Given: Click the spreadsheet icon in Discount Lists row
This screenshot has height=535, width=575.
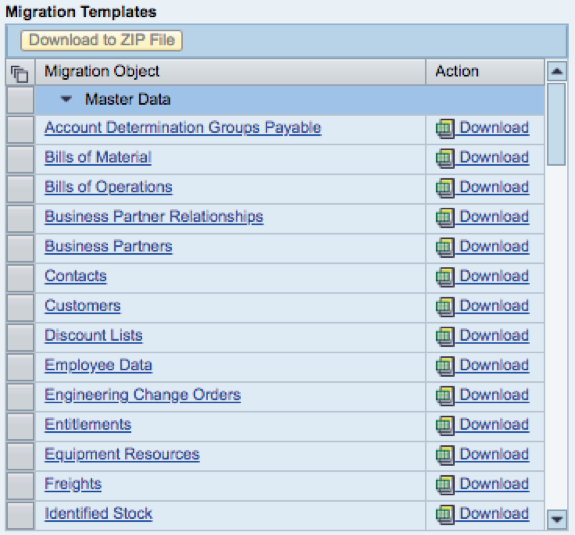Looking at the screenshot, I should [445, 337].
